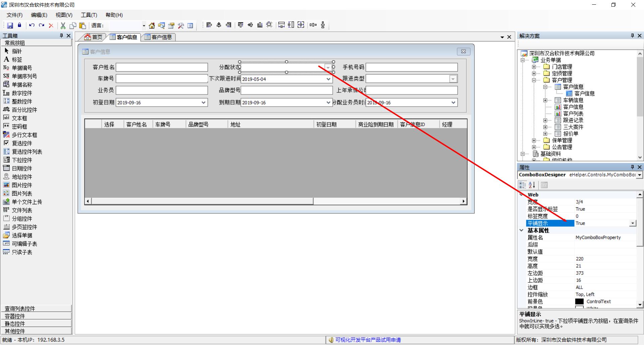
Task: Pick the 多行文本框 toolbox control
Action: 24,135
